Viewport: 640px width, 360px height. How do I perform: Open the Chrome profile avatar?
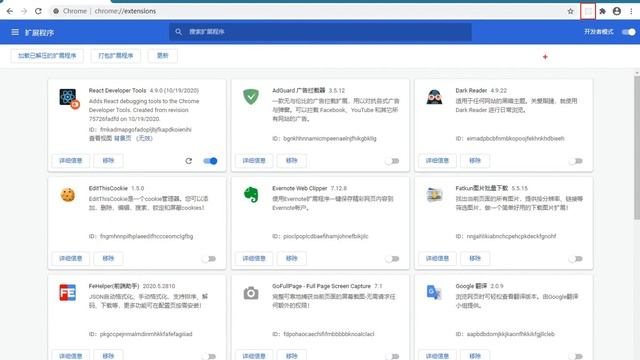[617, 11]
